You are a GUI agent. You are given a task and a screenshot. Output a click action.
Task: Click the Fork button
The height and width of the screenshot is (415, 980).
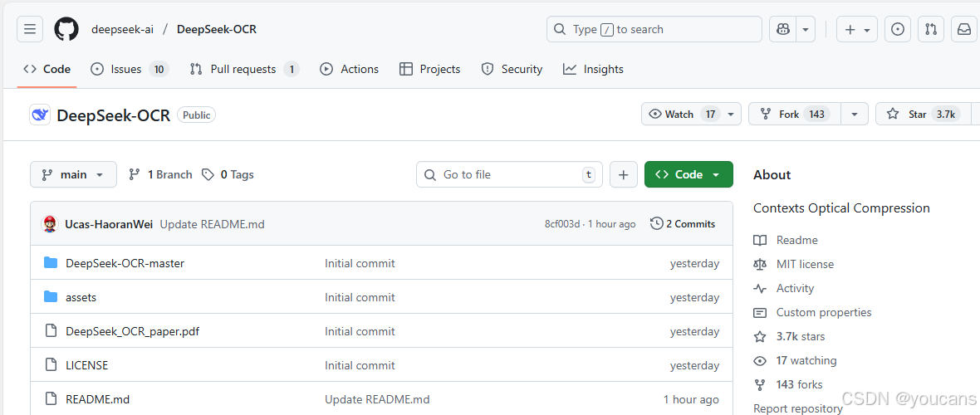pyautogui.click(x=794, y=114)
